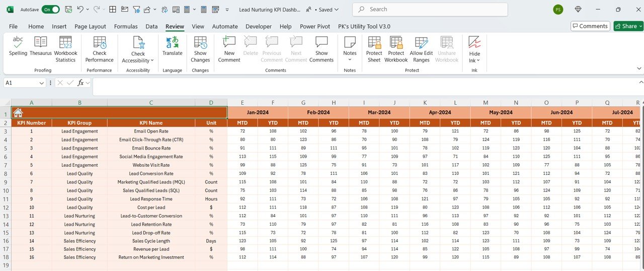Click the KPI Group header cell
Image resolution: width=644 pixels, height=271 pixels.
pyautogui.click(x=79, y=123)
